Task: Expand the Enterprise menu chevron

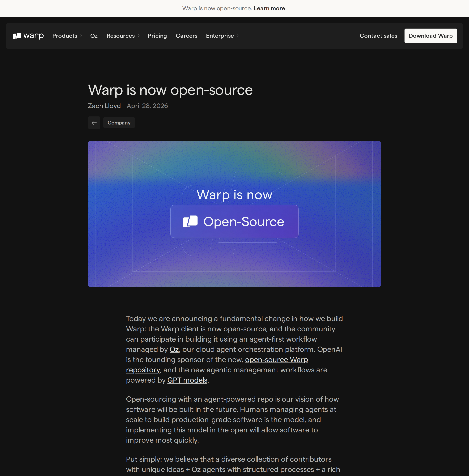Action: tap(238, 36)
